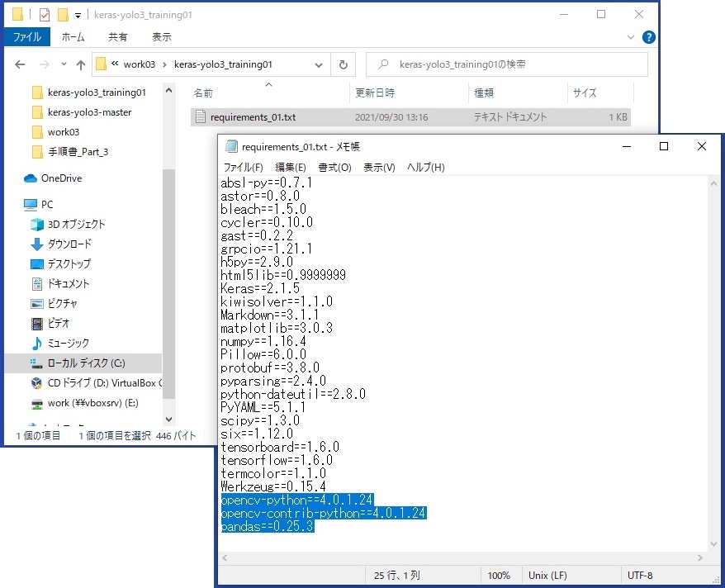Viewport: 725px width, 588px height.
Task: Open ビデオ folder
Action: (59, 324)
